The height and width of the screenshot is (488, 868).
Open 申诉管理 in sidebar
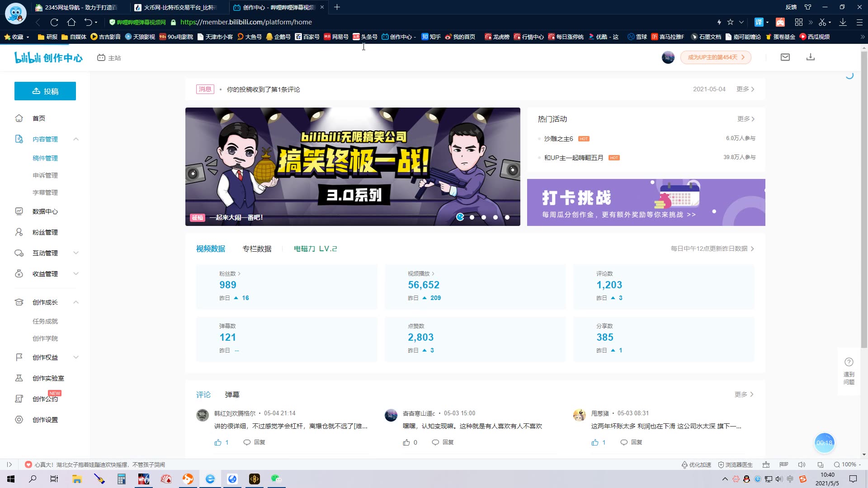point(45,175)
